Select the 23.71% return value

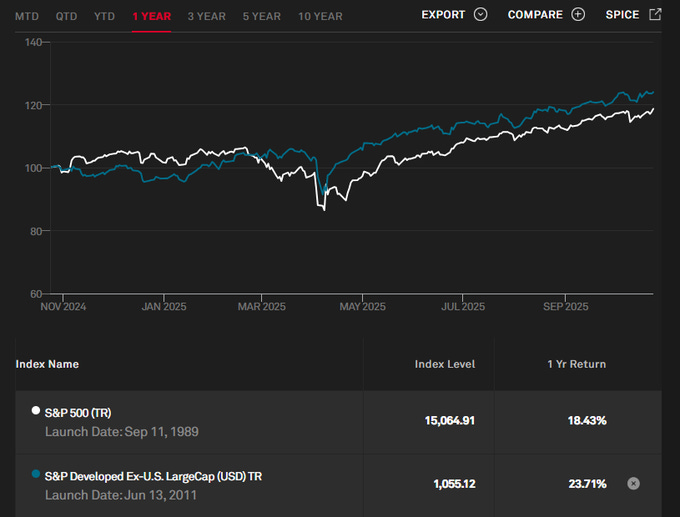[x=588, y=484]
